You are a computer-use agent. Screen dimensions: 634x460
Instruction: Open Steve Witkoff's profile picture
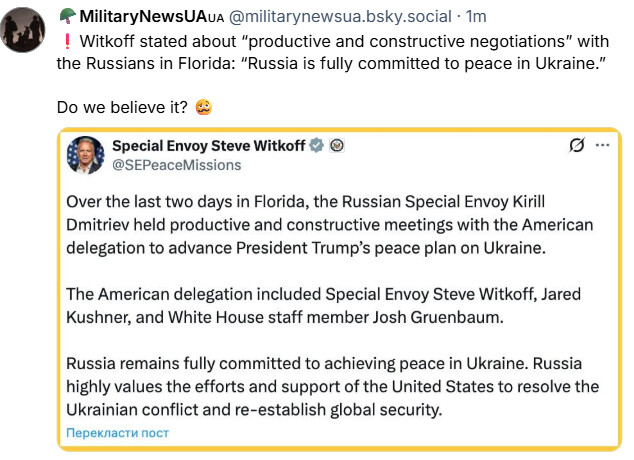click(x=86, y=155)
